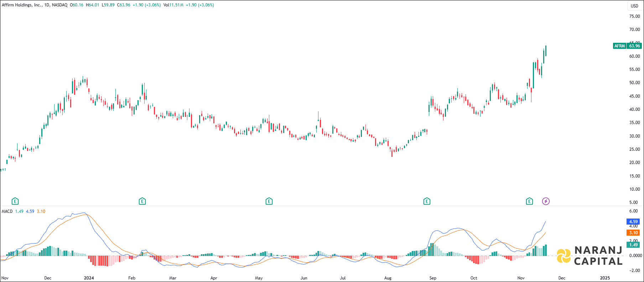This screenshot has width=644, height=282.
Task: Click the earnings marker near February 2024
Action: click(142, 201)
